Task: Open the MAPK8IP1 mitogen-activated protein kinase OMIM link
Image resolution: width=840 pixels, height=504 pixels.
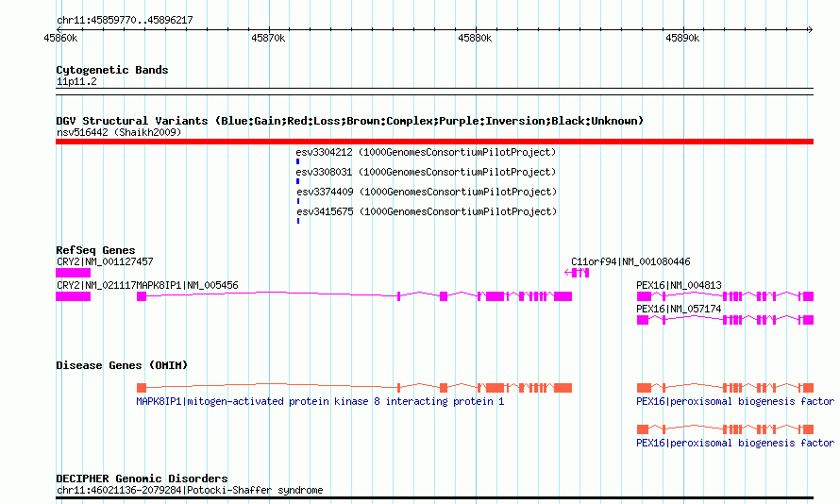Action: pos(320,402)
